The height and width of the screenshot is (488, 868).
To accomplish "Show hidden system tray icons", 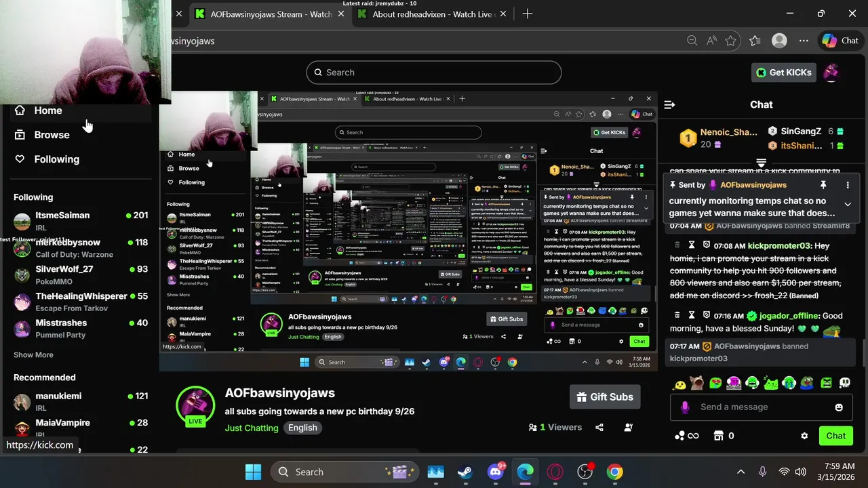I will click(x=741, y=472).
